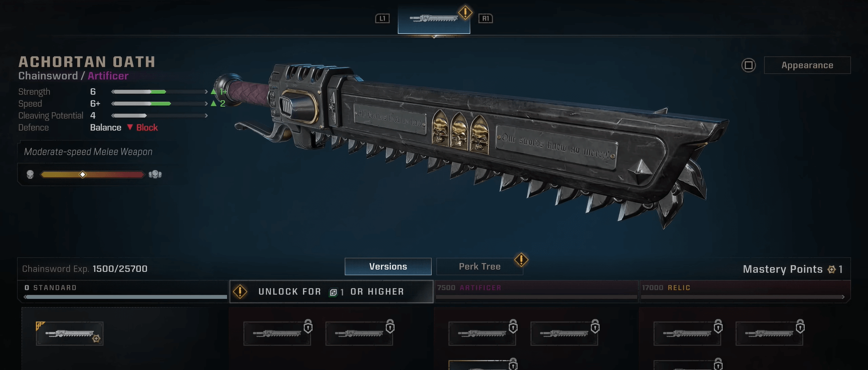Select the first locked Master-Crafted chainsword version
The width and height of the screenshot is (868, 370).
277,334
